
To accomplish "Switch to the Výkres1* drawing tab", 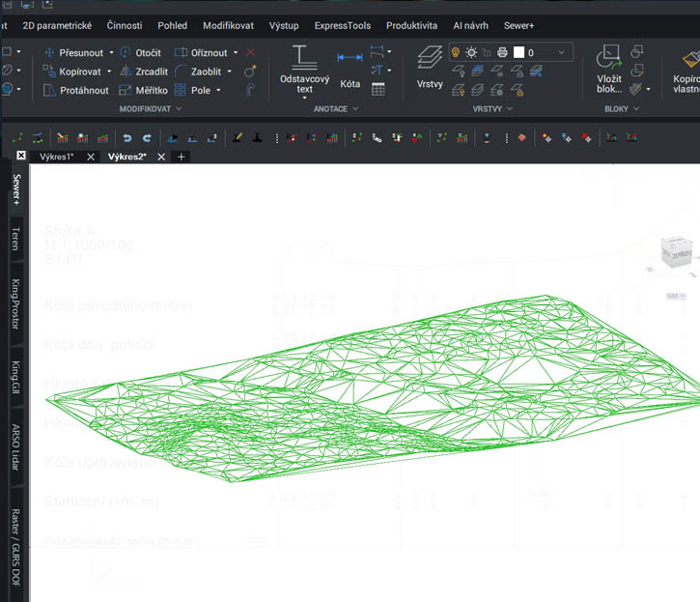I will point(56,157).
